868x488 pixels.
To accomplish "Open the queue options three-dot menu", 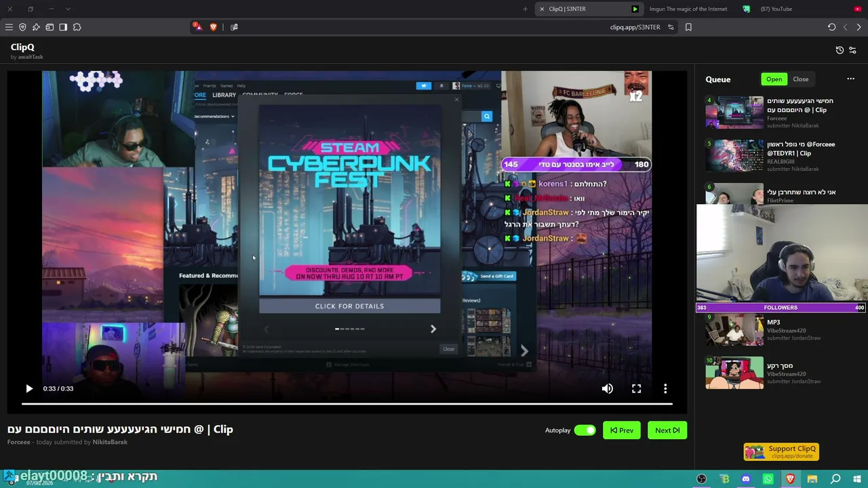I will pyautogui.click(x=850, y=79).
